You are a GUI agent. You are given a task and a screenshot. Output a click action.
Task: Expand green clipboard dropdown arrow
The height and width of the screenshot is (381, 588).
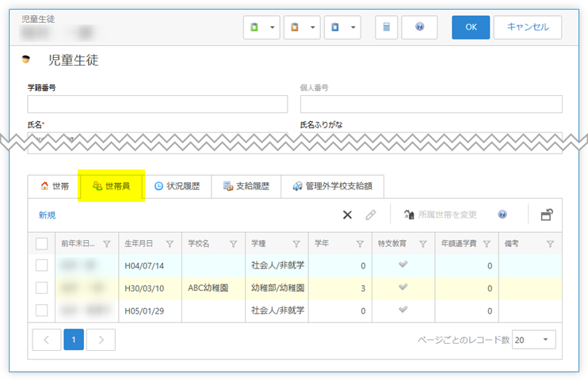pyautogui.click(x=273, y=27)
